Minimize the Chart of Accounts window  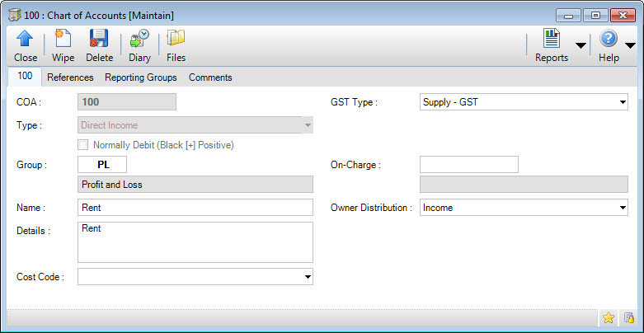tap(568, 16)
